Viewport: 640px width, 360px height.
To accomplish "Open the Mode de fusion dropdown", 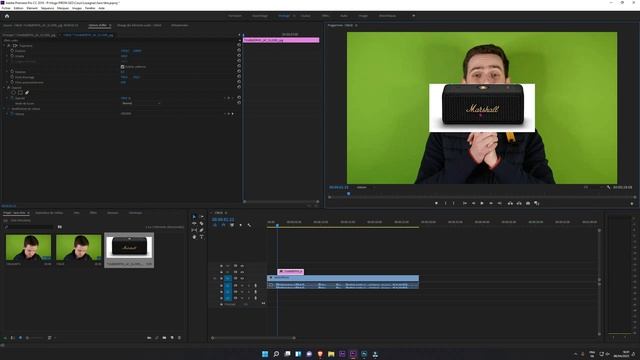I will pyautogui.click(x=141, y=103).
